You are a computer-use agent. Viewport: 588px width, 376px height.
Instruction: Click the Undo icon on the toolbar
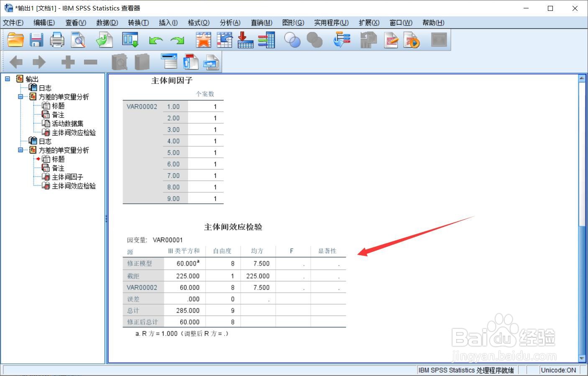point(156,40)
